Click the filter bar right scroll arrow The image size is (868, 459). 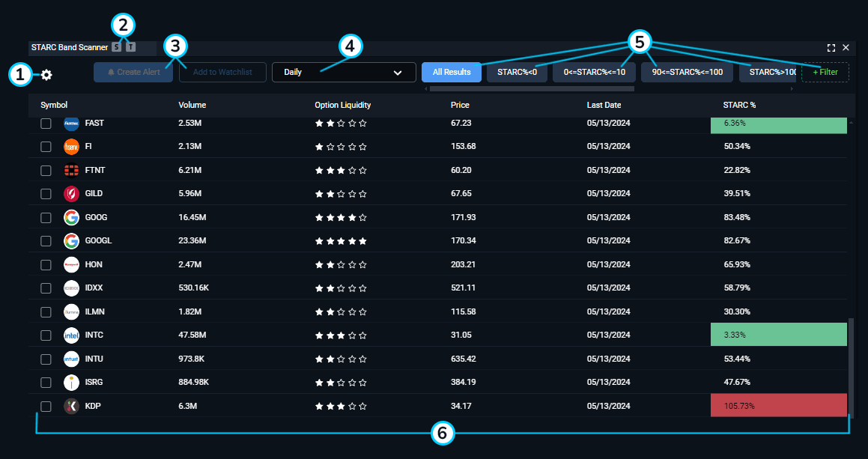[792, 88]
